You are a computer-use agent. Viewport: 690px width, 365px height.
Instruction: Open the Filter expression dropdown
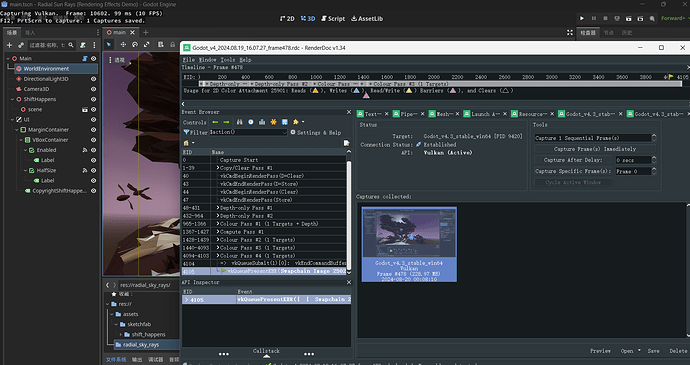tap(284, 132)
